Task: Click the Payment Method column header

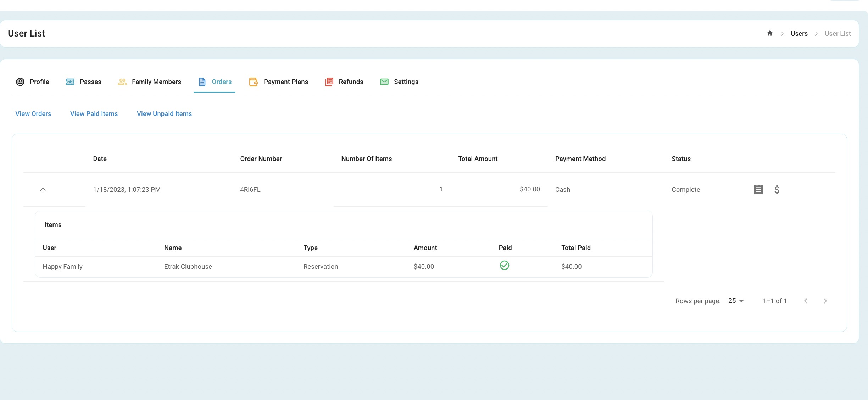Action: point(580,159)
